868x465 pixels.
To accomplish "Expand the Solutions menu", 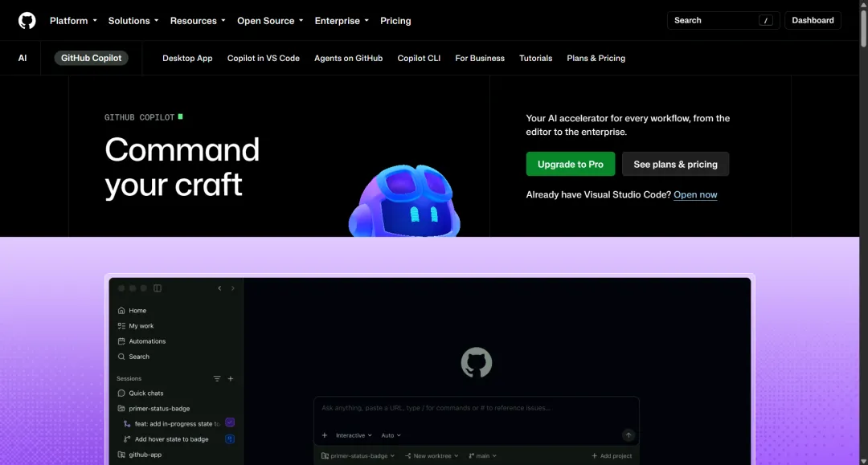I will point(133,20).
